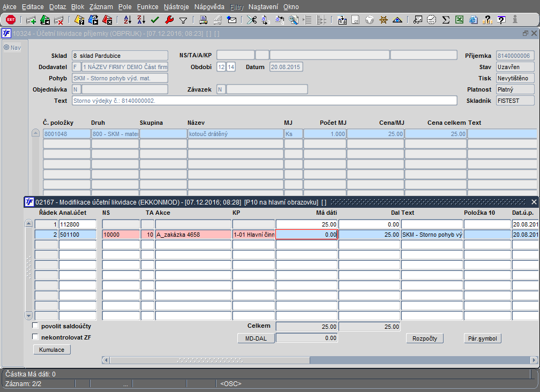Image resolution: width=540 pixels, height=392 pixels.
Task: Open the Okno menu
Action: 291,7
